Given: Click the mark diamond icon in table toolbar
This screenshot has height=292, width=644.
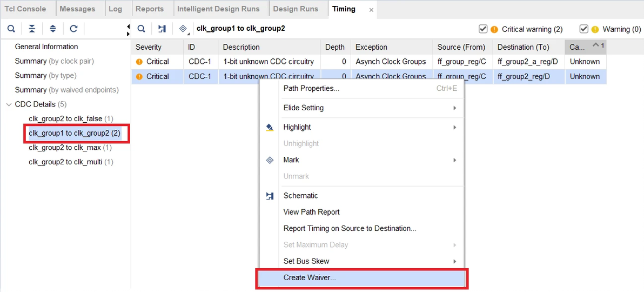Looking at the screenshot, I should pyautogui.click(x=183, y=29).
